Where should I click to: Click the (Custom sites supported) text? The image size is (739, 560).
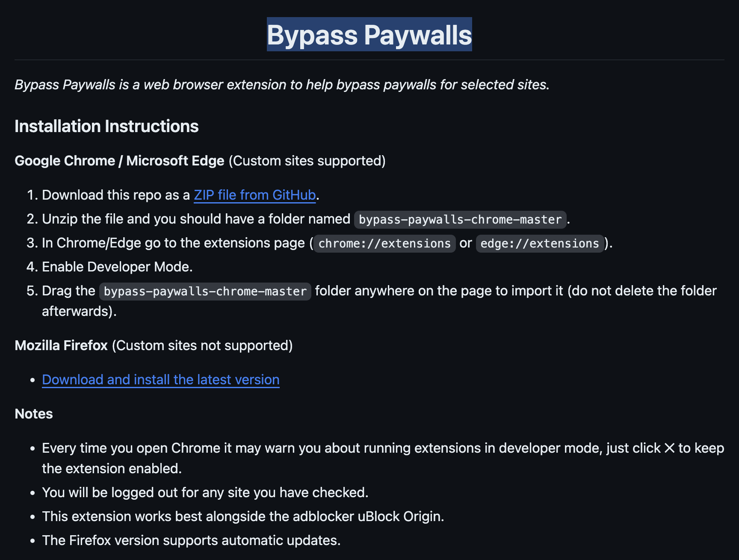307,161
